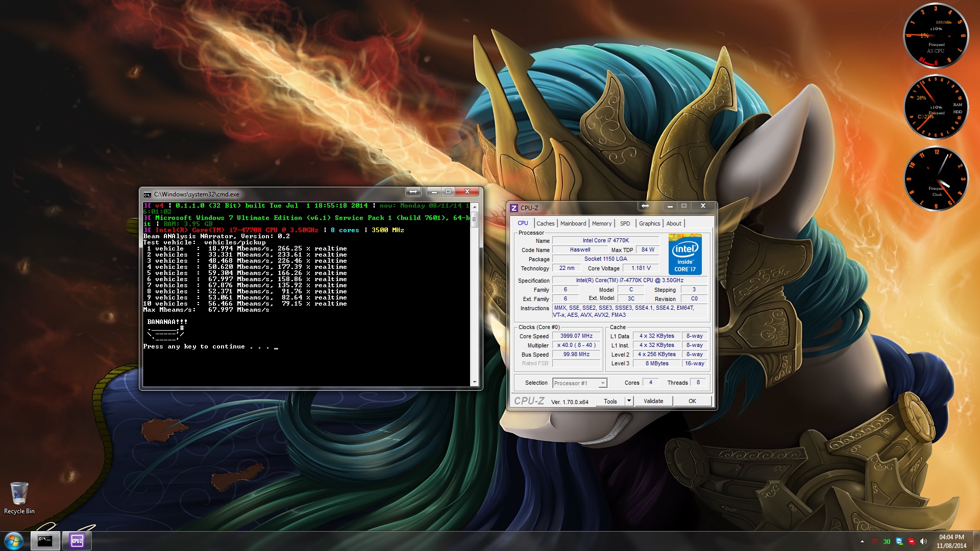Switch to the Memory tab

(602, 223)
